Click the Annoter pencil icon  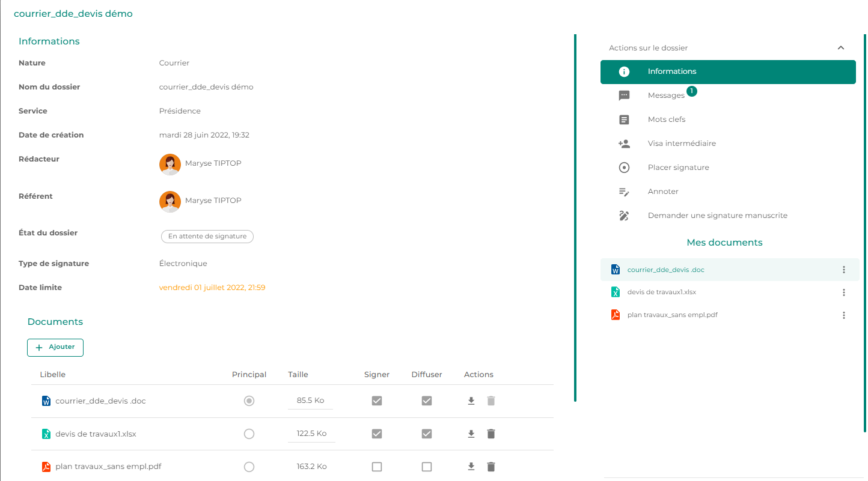624,192
